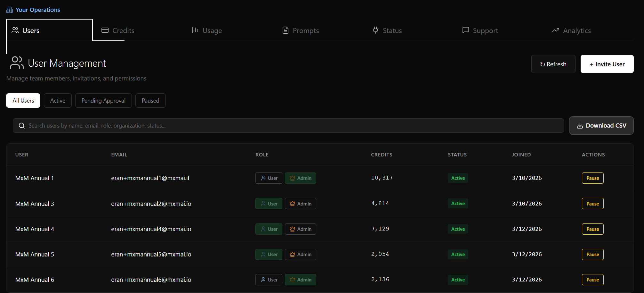The width and height of the screenshot is (644, 293).
Task: Select User role for MxM Annual 4
Action: point(269,229)
